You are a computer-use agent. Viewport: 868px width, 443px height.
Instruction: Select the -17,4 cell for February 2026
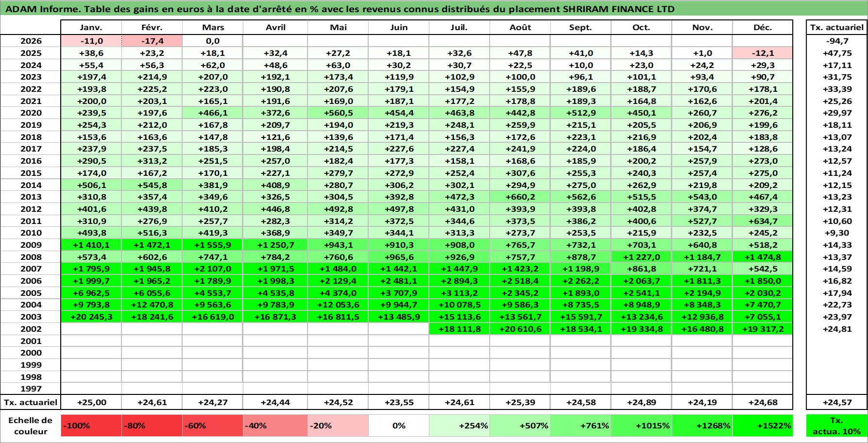click(152, 41)
